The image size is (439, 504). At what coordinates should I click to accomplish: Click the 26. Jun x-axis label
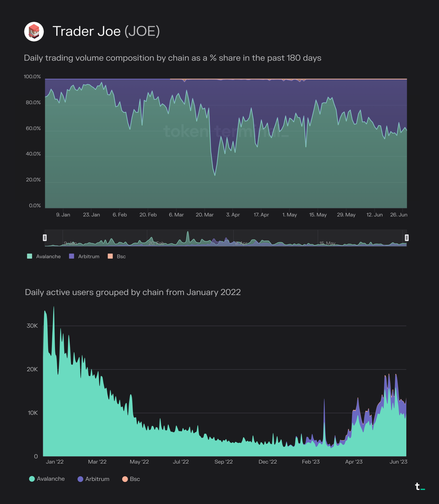pyautogui.click(x=399, y=215)
